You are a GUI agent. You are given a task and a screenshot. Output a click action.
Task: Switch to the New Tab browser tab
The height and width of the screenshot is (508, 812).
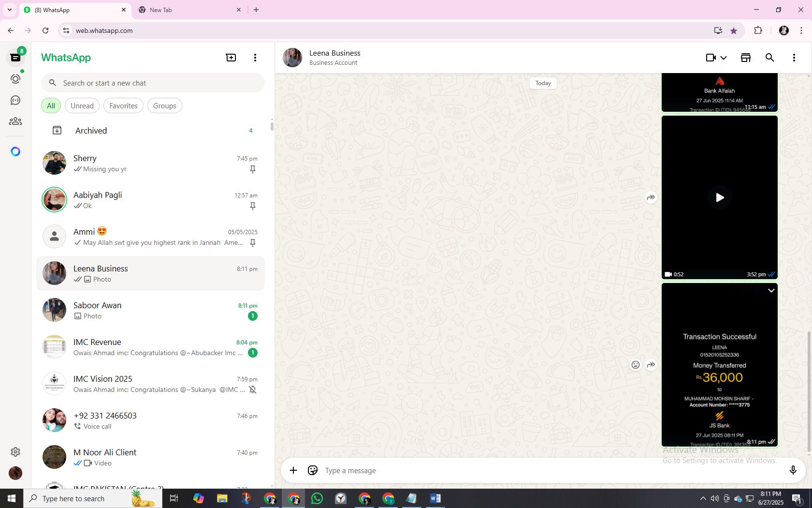189,10
